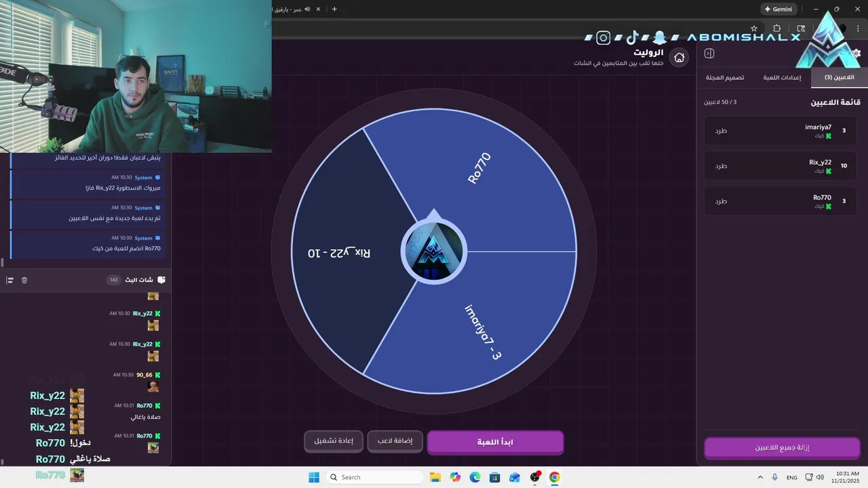Viewport: 868px width, 488px height.
Task: Open File Explorer from the taskbar
Action: (435, 477)
